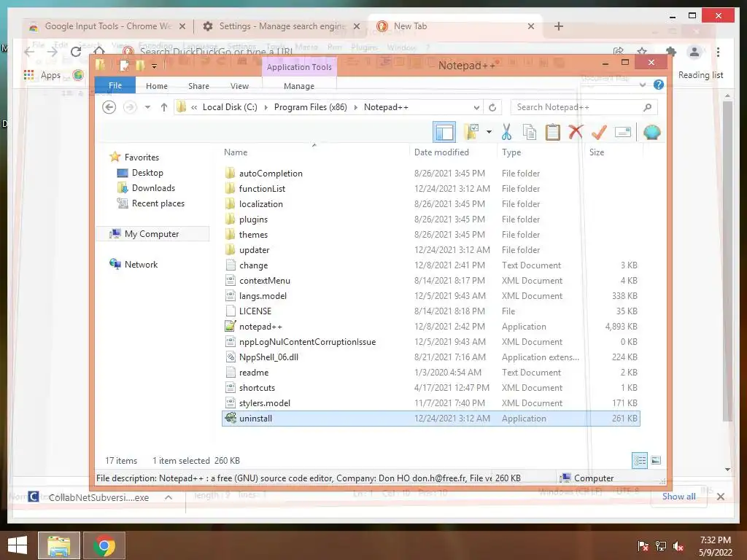The height and width of the screenshot is (560, 747).
Task: Click the blue shell globe icon
Action: pyautogui.click(x=651, y=132)
